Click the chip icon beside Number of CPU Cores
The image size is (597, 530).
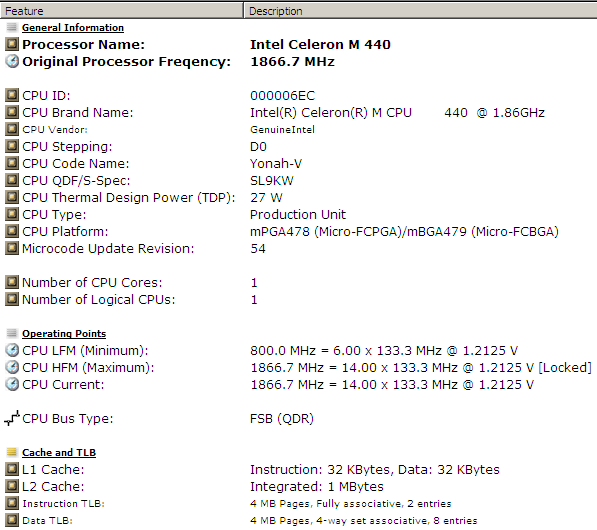(12, 282)
